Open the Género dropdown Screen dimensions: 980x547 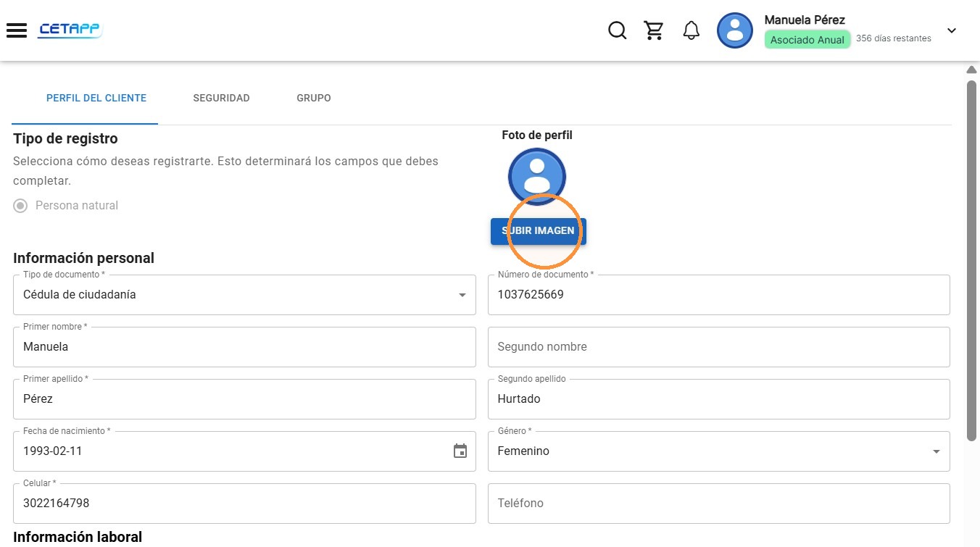pos(719,451)
